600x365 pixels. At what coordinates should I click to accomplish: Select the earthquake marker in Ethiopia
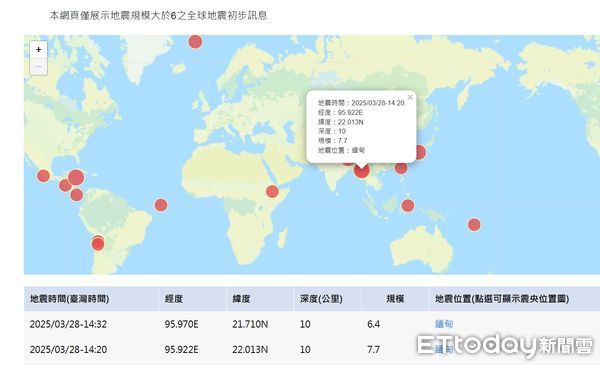[272, 191]
